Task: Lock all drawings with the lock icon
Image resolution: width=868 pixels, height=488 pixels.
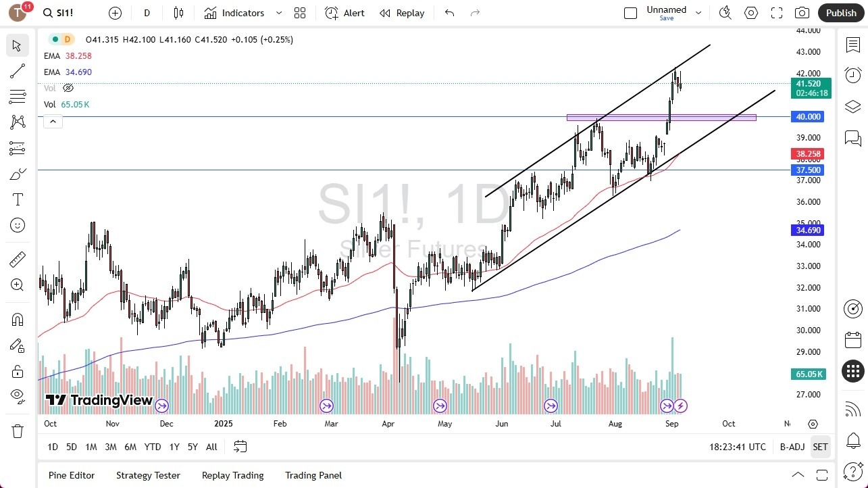Action: [17, 371]
